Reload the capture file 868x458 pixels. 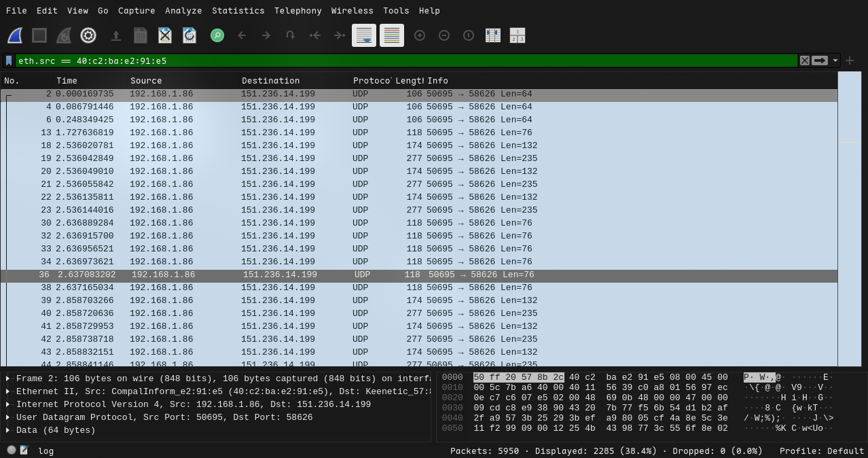(189, 35)
